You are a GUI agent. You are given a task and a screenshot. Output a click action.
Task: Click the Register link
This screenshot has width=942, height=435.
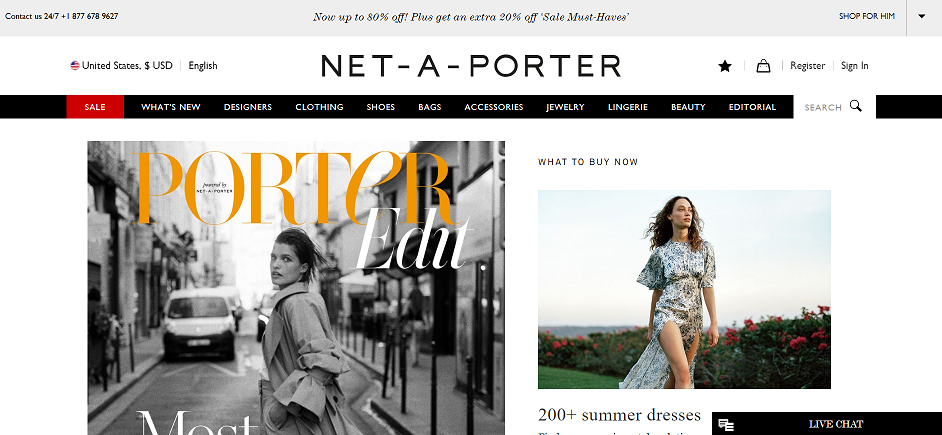point(807,65)
